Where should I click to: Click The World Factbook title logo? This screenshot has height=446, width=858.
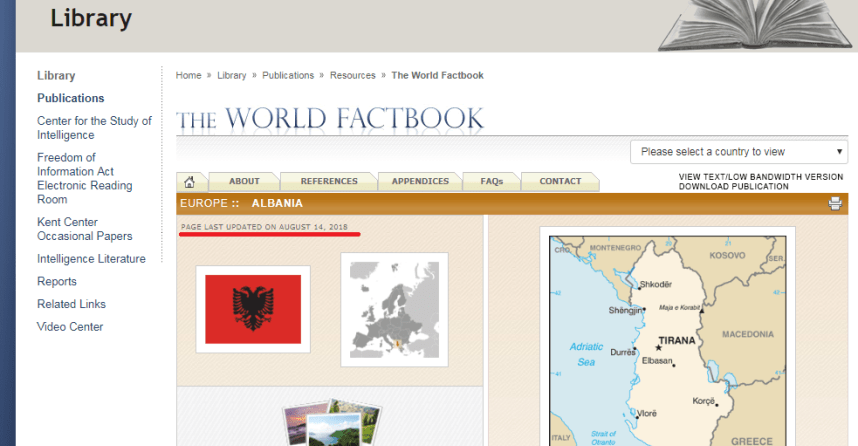330,119
